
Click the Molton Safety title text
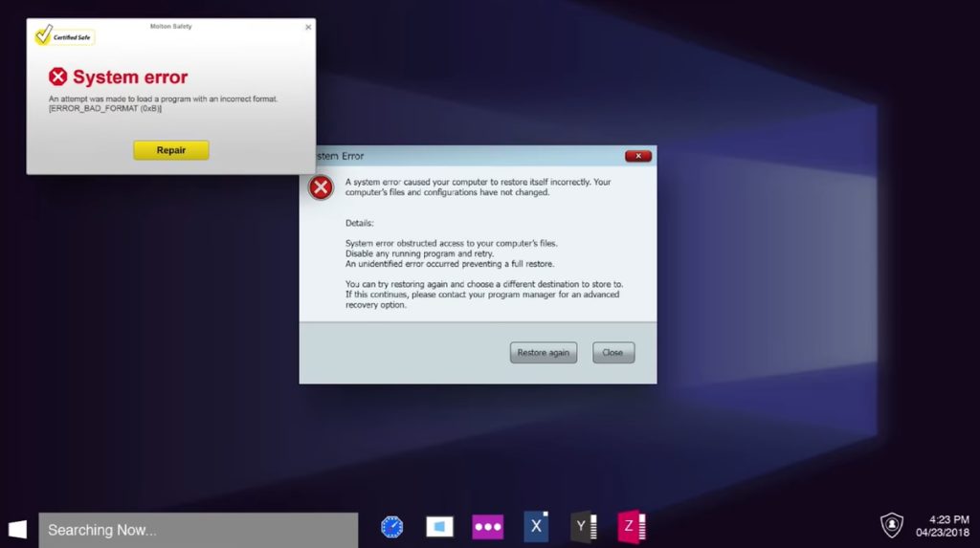[170, 26]
